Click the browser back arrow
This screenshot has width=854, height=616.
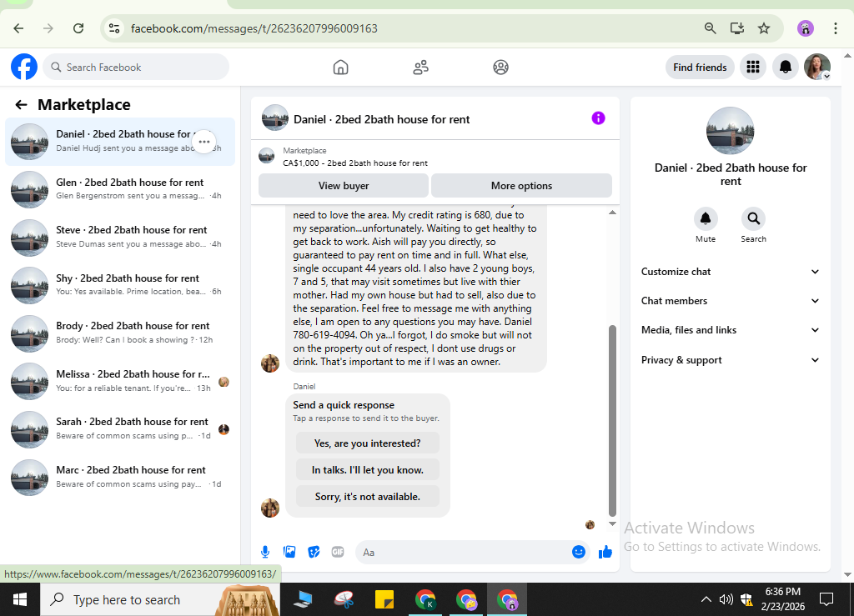(x=18, y=28)
